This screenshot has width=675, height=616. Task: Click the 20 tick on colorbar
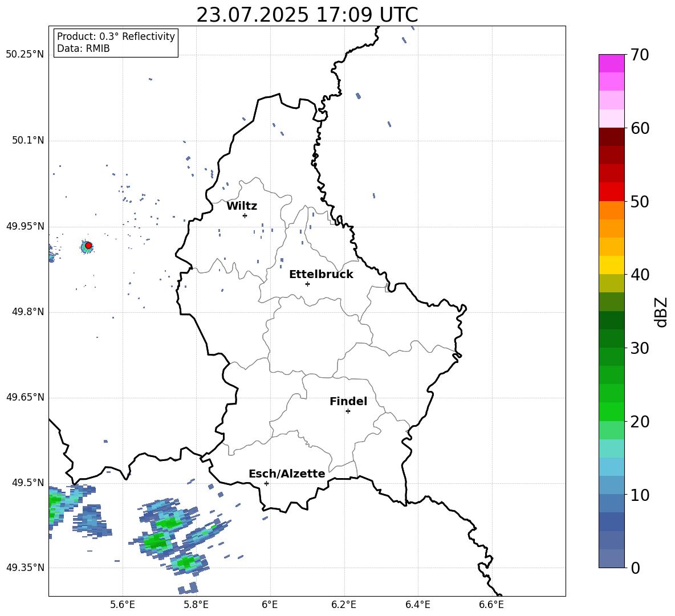click(640, 422)
